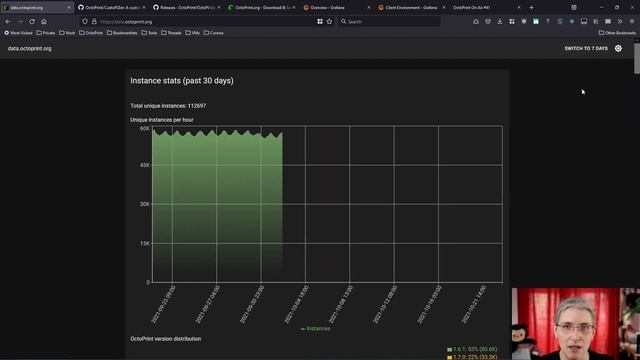
Task: Click the SWITCH TO 7 DAYS button
Action: (586, 49)
